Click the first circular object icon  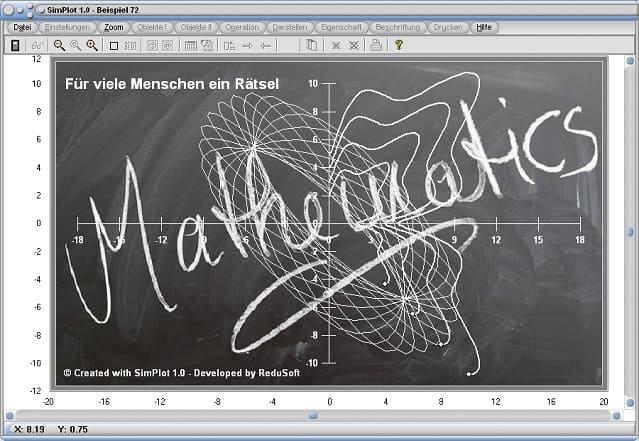[x=152, y=45]
